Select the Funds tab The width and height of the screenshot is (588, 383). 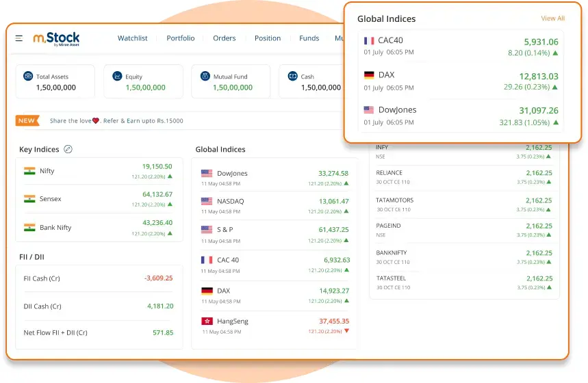click(309, 38)
